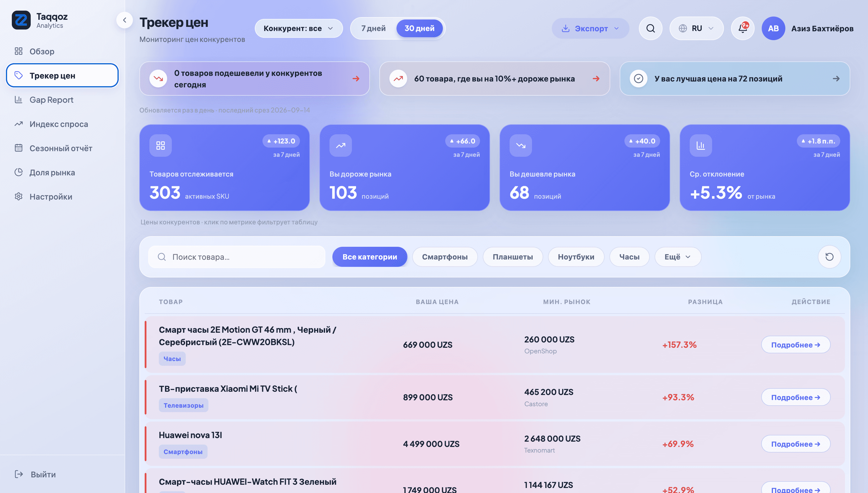Click the grid icon on Товаров отслеживается card

pos(161,146)
